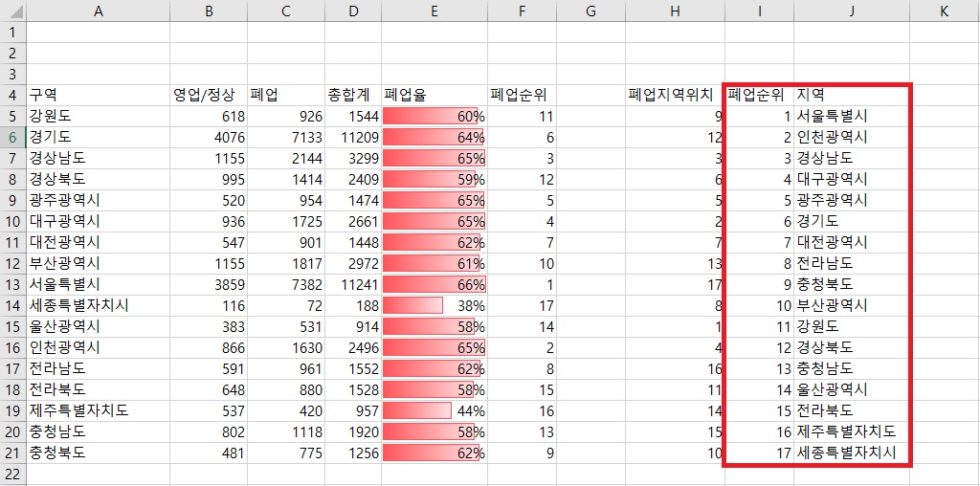Image resolution: width=980 pixels, height=486 pixels.
Task: Click the 38% data bar cell
Action: tap(434, 306)
